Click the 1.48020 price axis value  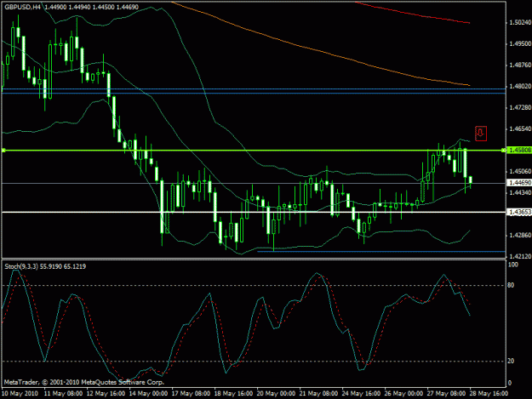coord(520,87)
